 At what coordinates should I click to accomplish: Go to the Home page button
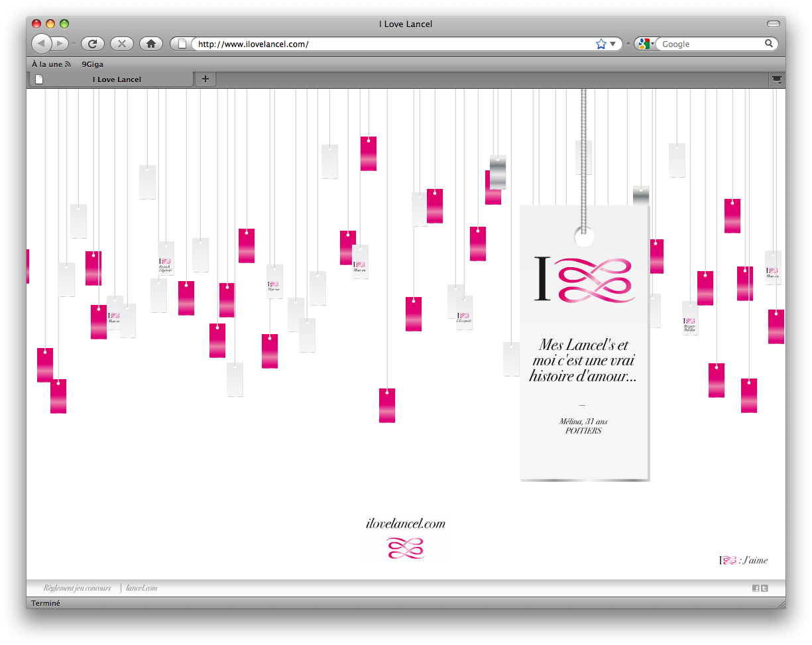(x=151, y=44)
